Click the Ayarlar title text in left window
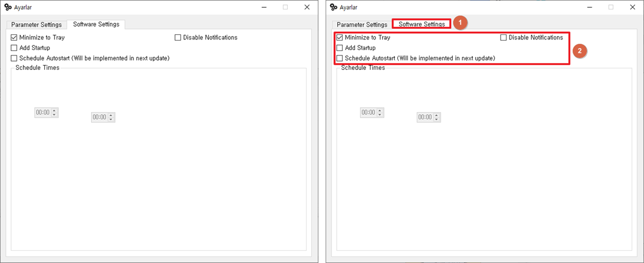The width and height of the screenshot is (644, 263). pos(22,7)
